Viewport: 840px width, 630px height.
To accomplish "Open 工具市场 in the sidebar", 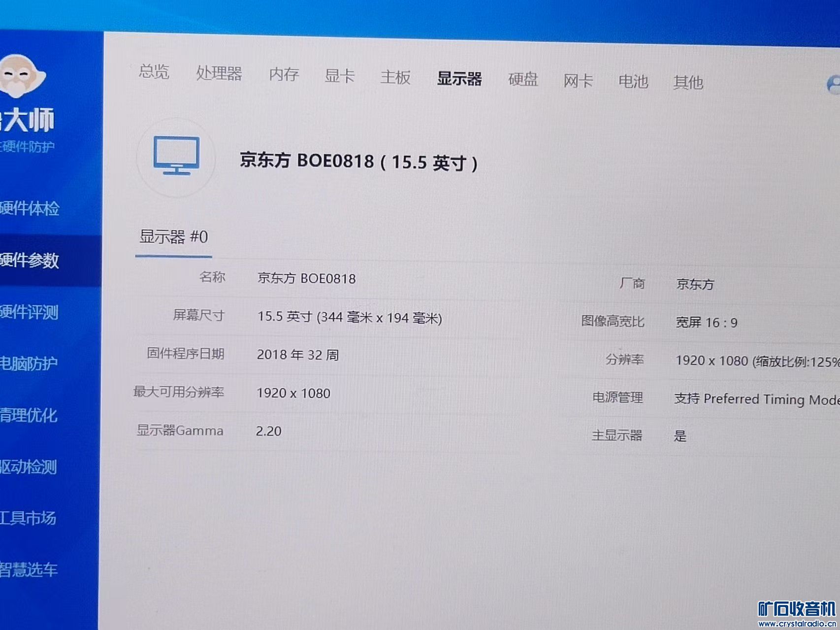I will (28, 518).
